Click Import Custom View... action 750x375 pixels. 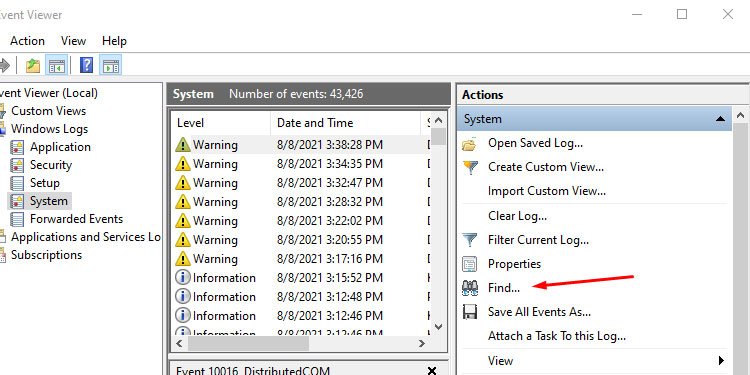(x=547, y=191)
